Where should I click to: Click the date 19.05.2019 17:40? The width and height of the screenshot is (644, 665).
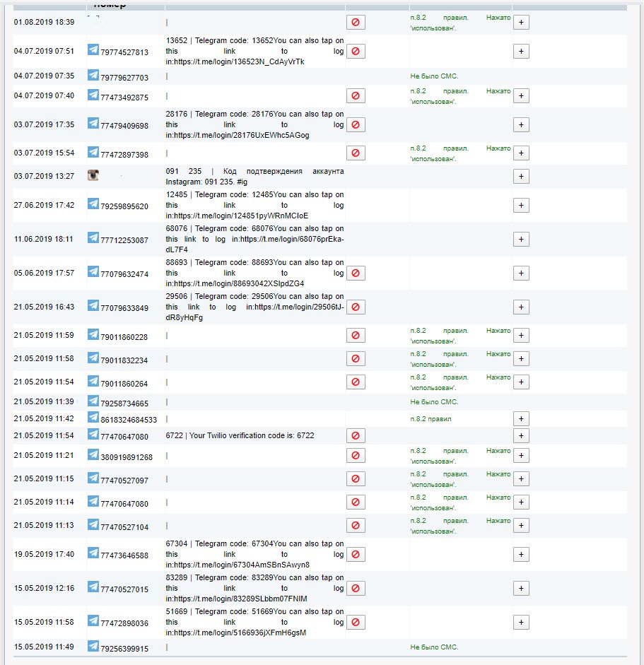pos(44,554)
